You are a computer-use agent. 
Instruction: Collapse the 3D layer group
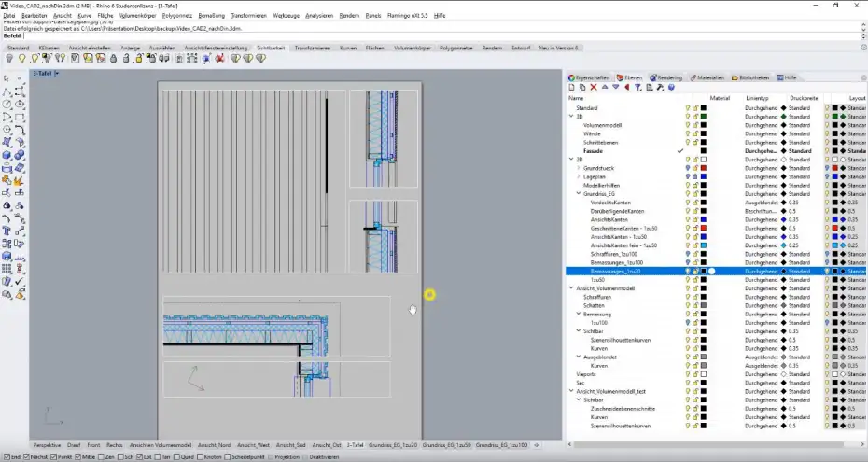(571, 117)
